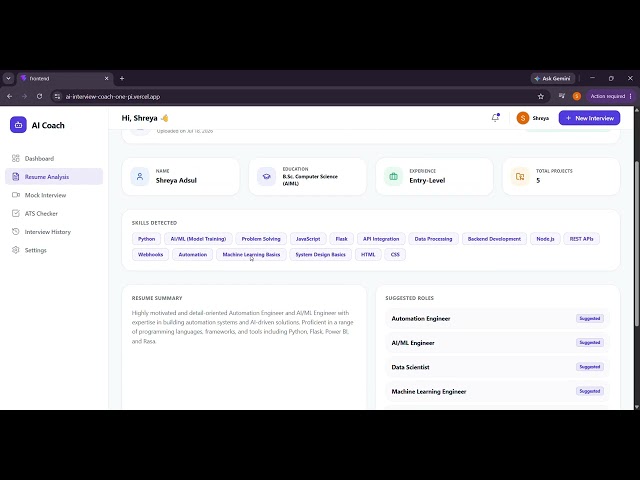Click the browser address bar
The height and width of the screenshot is (480, 640).
click(x=300, y=96)
